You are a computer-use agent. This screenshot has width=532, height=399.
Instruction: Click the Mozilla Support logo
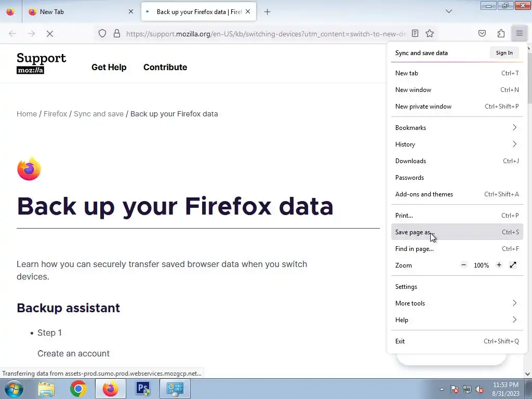42,63
